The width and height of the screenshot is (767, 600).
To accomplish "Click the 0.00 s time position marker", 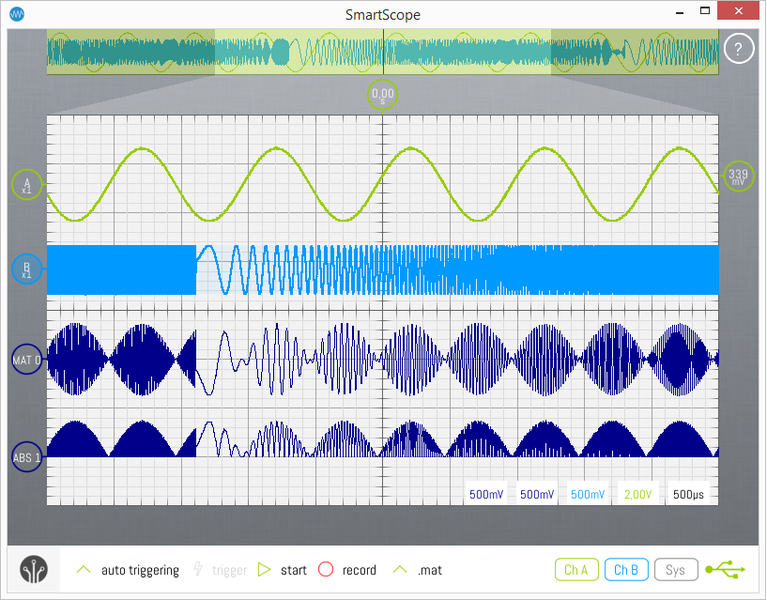I will [x=383, y=96].
